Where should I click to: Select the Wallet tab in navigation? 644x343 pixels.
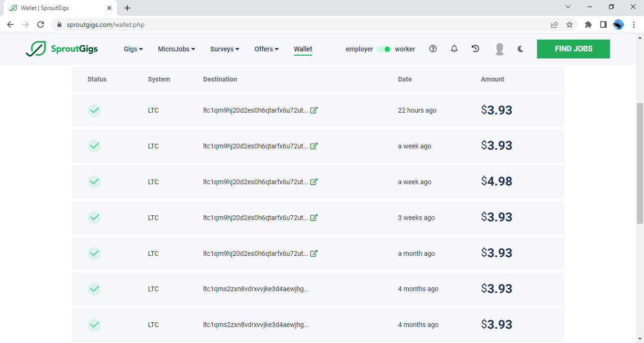click(x=303, y=49)
